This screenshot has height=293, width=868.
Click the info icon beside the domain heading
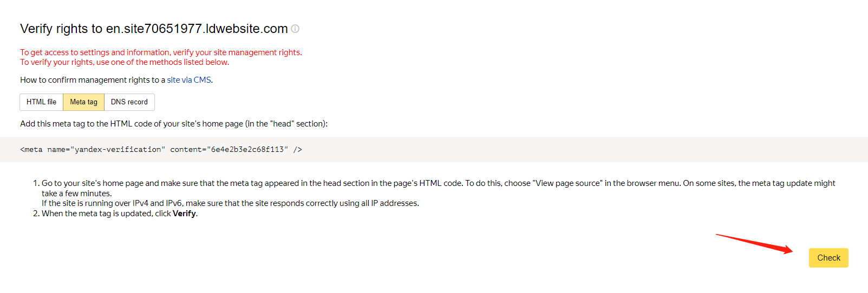pos(295,29)
